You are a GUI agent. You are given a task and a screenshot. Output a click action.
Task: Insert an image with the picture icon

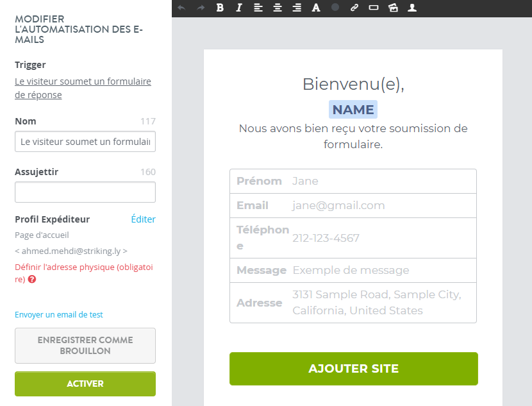[x=393, y=8]
